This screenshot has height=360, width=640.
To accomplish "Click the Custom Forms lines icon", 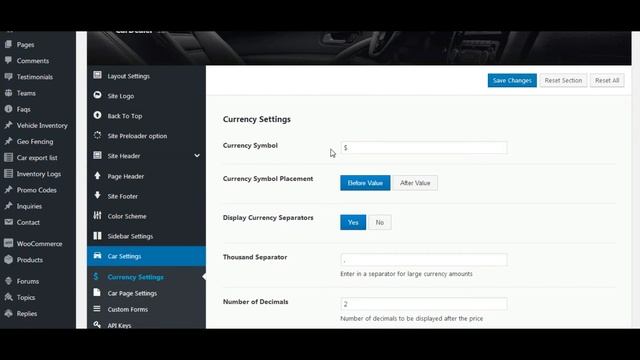I will 97,309.
